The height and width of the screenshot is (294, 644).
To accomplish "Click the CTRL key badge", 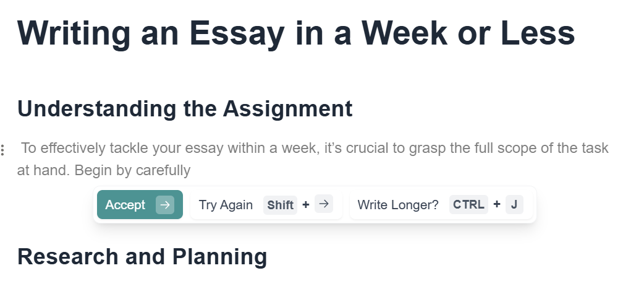I will 468,205.
